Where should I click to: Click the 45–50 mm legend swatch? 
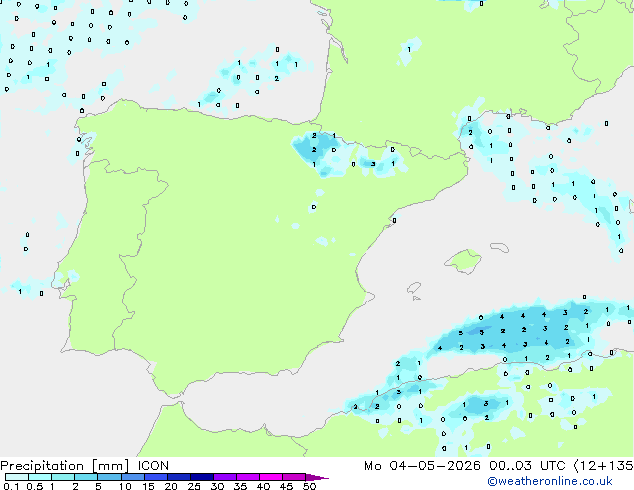click(x=294, y=477)
